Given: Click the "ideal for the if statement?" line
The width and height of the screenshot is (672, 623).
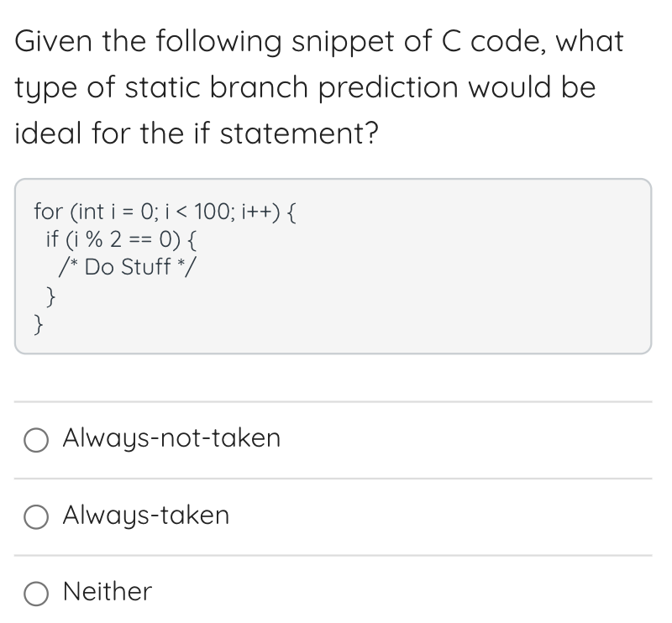Looking at the screenshot, I should pos(197,133).
